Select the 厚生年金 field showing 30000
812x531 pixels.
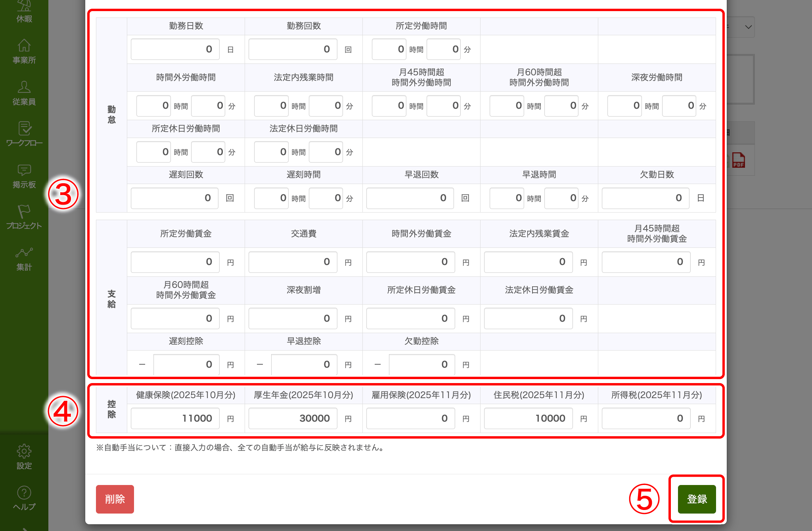pos(292,418)
